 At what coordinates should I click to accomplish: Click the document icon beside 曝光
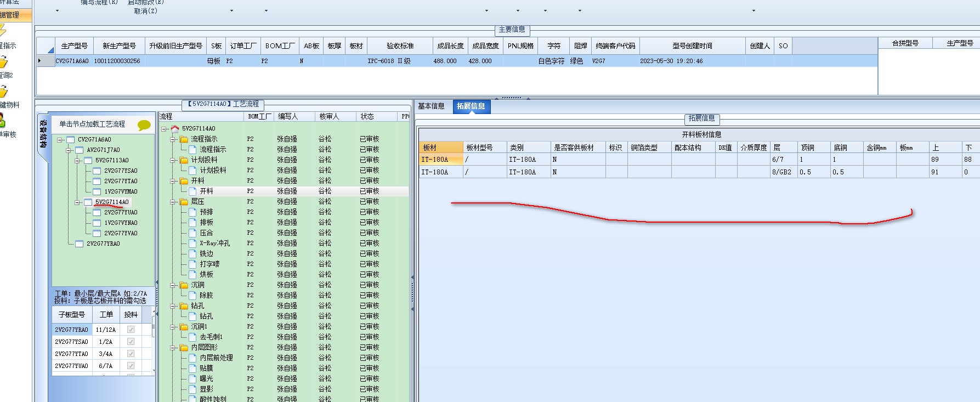coord(192,379)
